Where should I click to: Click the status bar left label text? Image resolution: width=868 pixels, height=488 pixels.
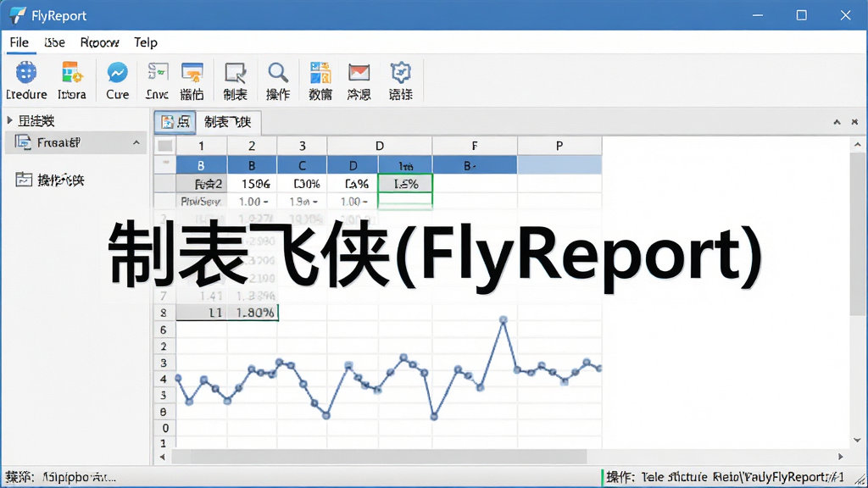pos(61,477)
